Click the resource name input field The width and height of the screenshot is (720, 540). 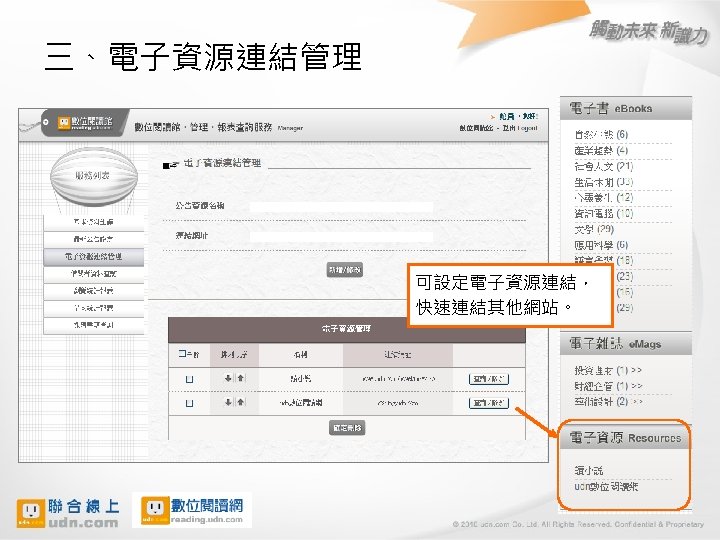tap(341, 207)
